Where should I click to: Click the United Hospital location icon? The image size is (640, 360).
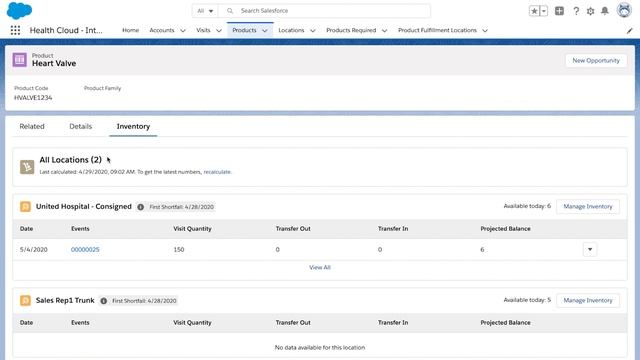point(25,207)
